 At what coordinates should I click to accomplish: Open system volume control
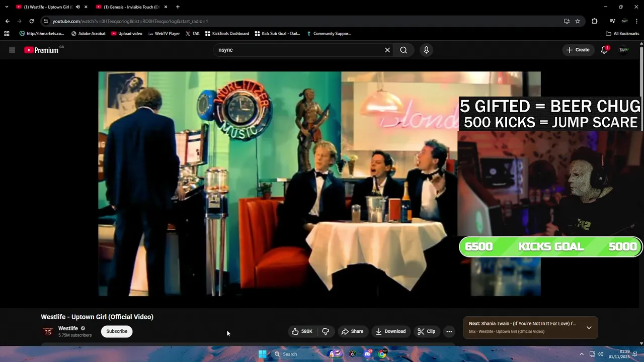pos(600,354)
